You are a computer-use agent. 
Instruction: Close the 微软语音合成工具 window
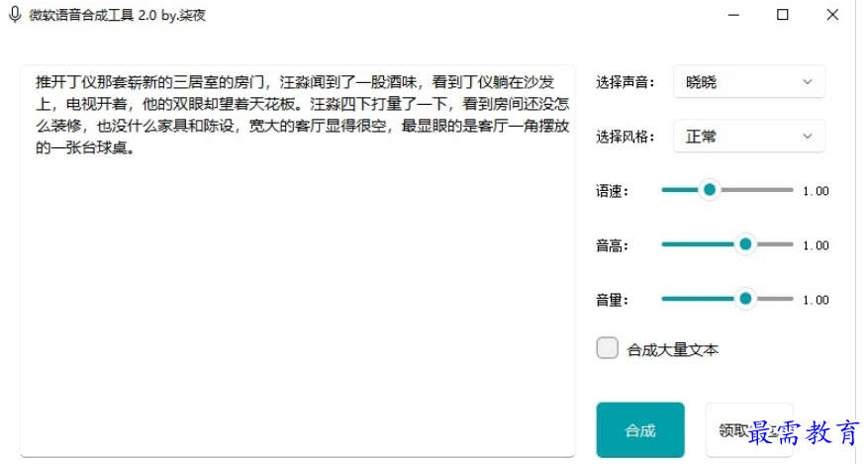(832, 15)
